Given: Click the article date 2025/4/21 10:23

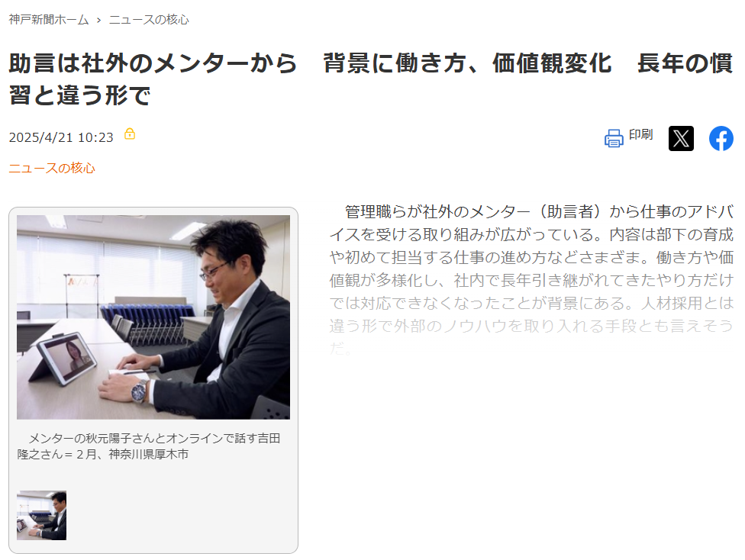Looking at the screenshot, I should click(x=61, y=137).
